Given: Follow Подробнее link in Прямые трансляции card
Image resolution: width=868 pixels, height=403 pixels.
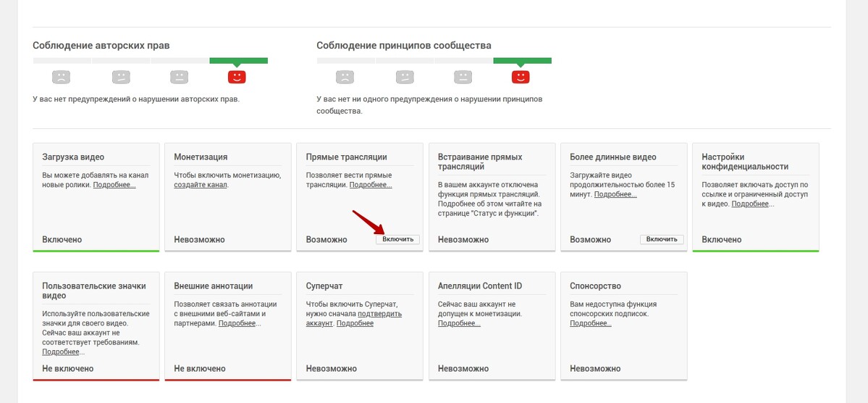Looking at the screenshot, I should coord(370,185).
